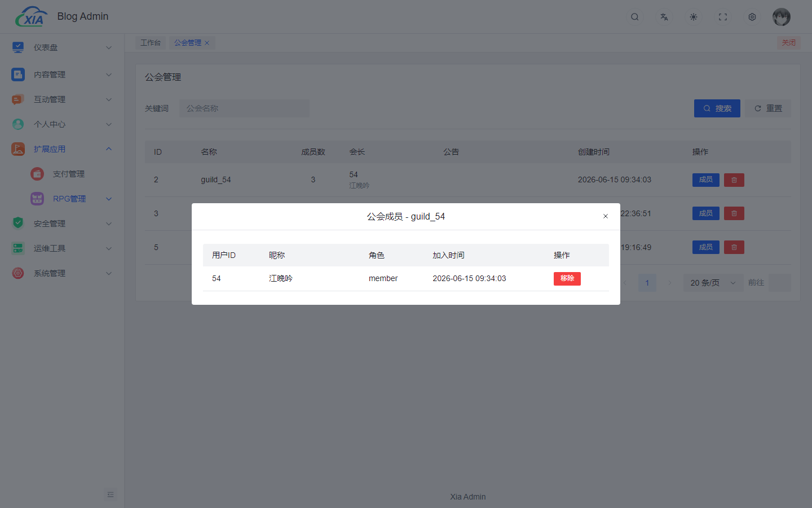Click the XIA logo icon

pos(32,17)
